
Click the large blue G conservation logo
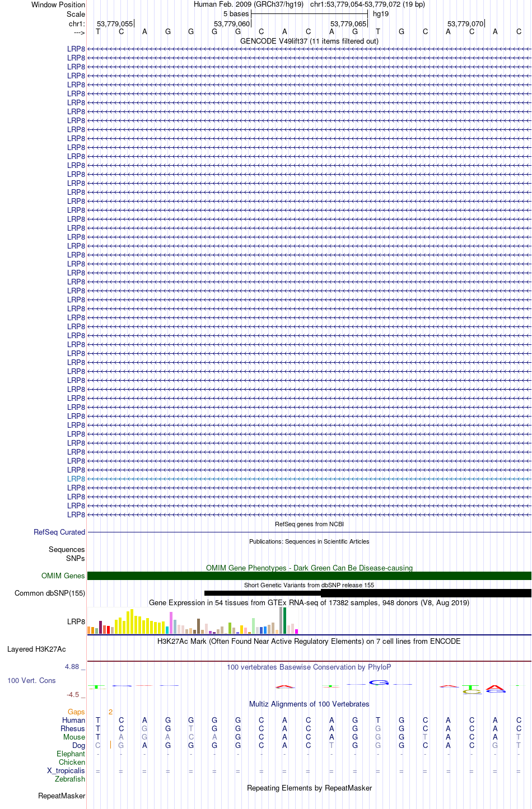coord(379,682)
